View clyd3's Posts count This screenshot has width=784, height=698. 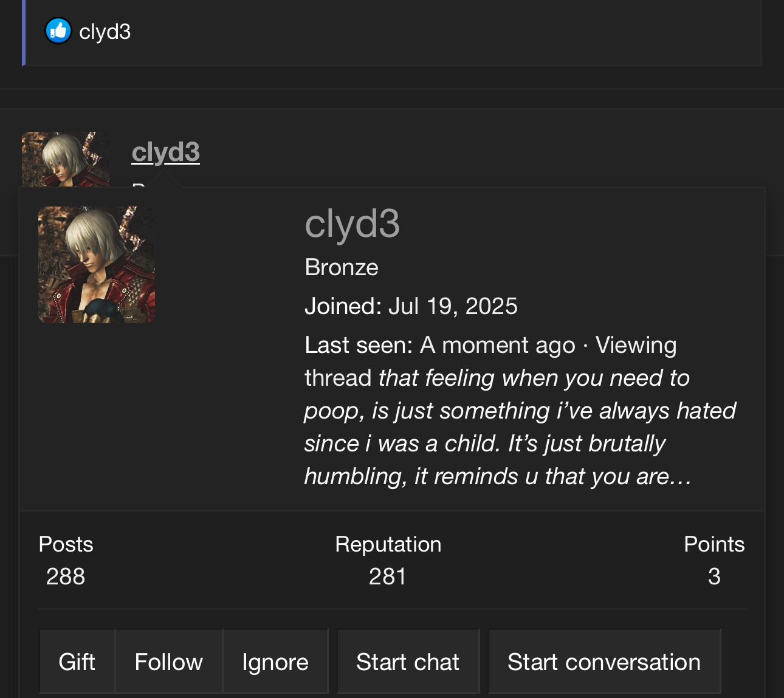66,544
